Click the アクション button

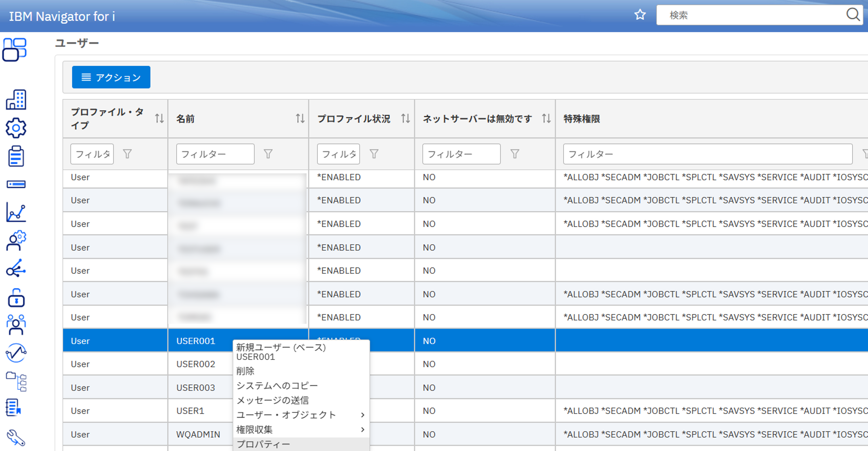tap(111, 77)
